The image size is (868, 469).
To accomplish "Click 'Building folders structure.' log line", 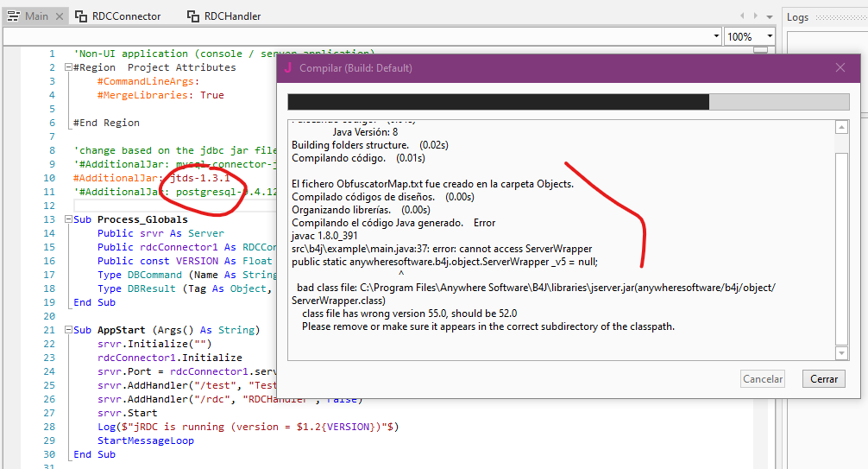I will tap(370, 145).
